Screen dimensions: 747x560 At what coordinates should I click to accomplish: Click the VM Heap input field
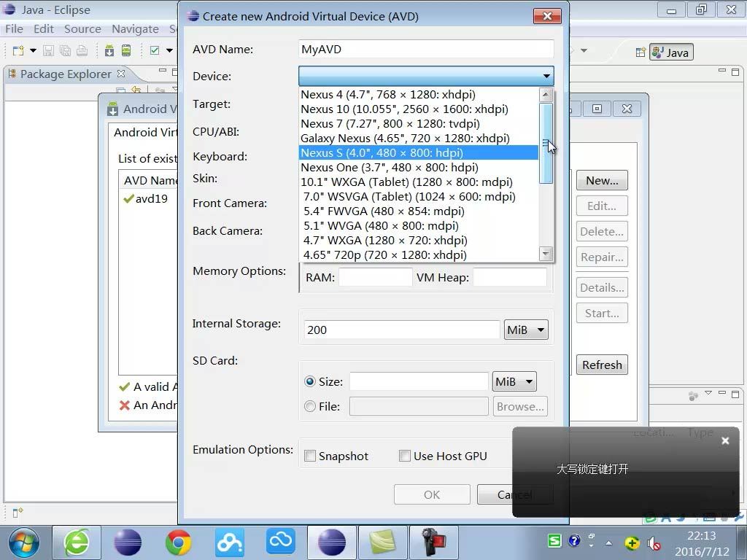click(510, 277)
